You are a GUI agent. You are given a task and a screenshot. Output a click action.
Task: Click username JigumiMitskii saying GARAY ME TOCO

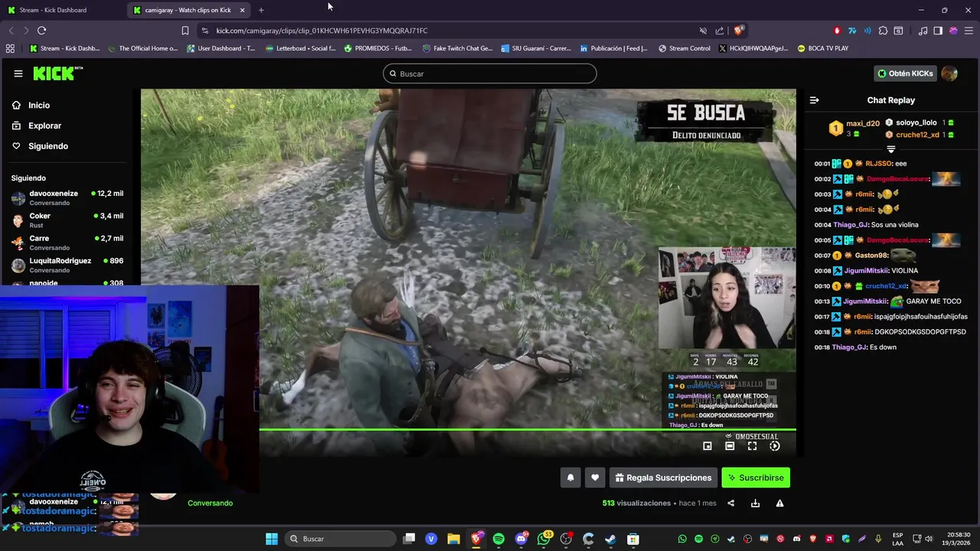tap(865, 302)
